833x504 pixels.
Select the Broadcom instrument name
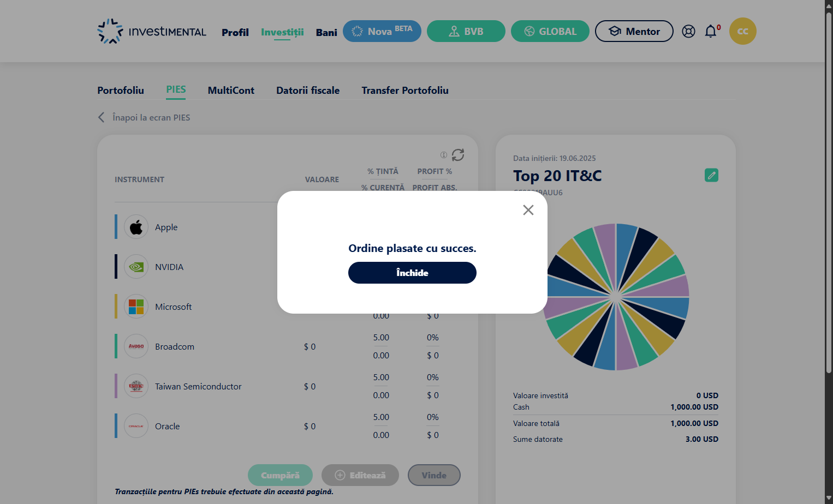pyautogui.click(x=175, y=347)
